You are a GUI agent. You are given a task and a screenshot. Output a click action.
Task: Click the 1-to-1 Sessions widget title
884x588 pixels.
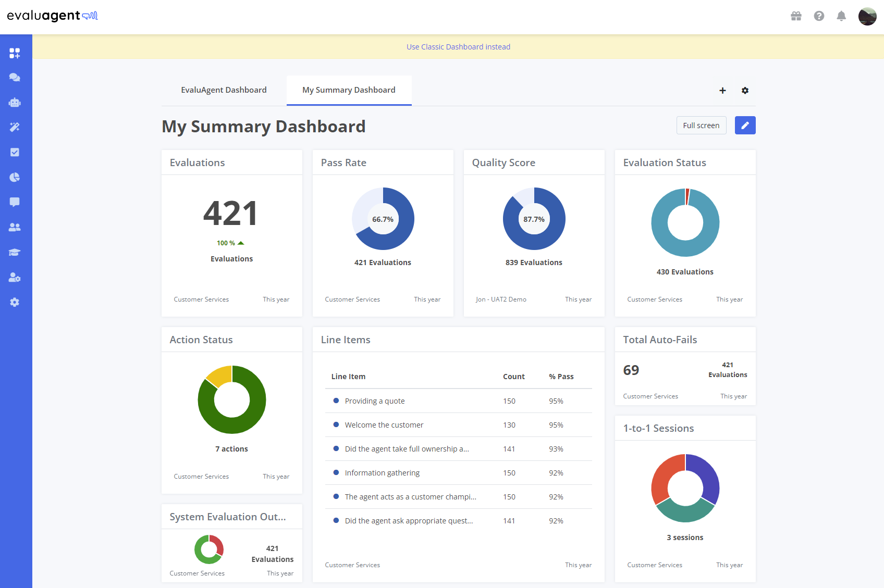point(658,428)
